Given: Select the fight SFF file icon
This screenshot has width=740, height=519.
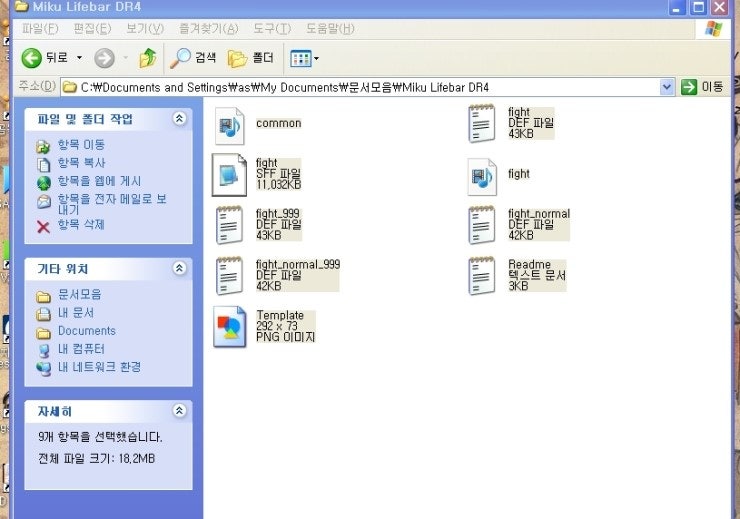Looking at the screenshot, I should pyautogui.click(x=229, y=175).
